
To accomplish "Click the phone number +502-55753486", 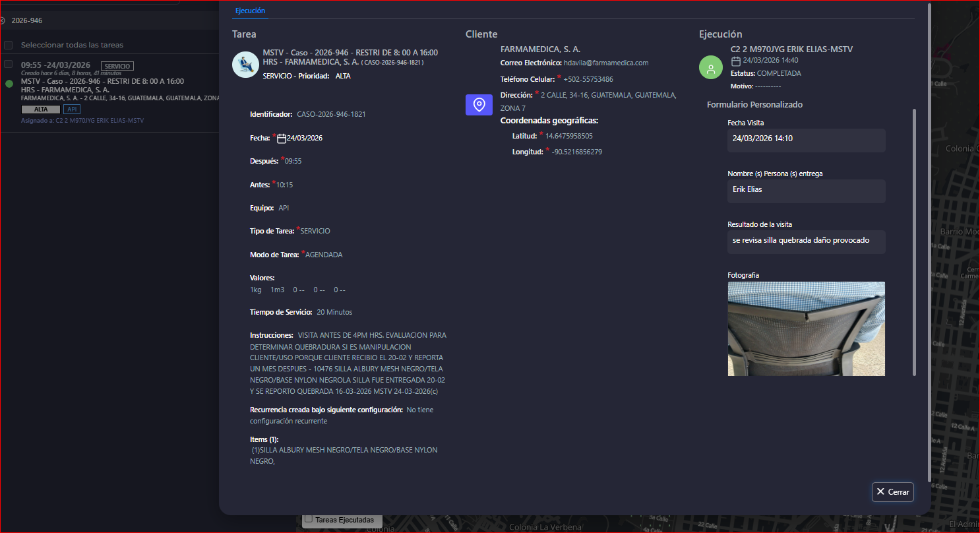I will [588, 79].
